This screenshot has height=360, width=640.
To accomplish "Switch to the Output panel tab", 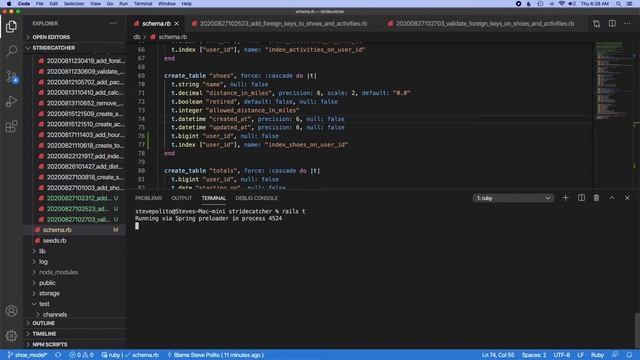I will coord(182,198).
